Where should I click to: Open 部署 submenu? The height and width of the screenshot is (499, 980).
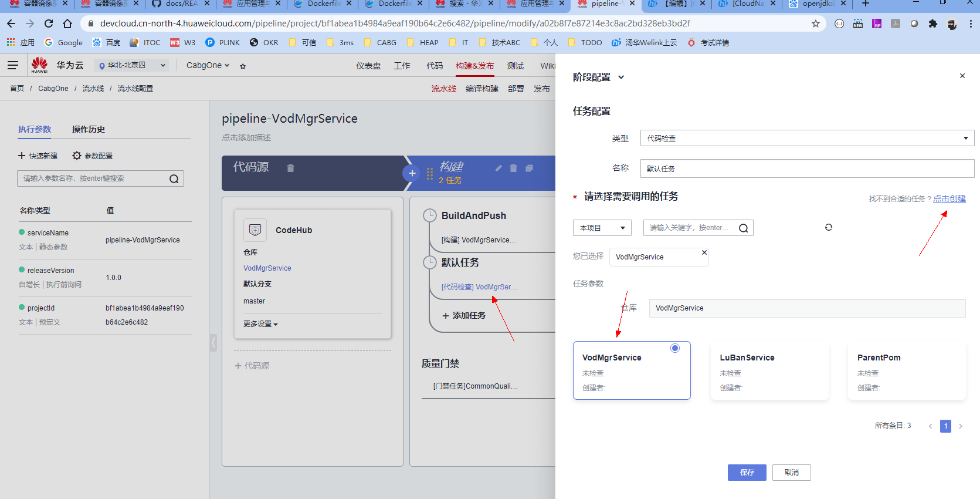click(x=516, y=89)
